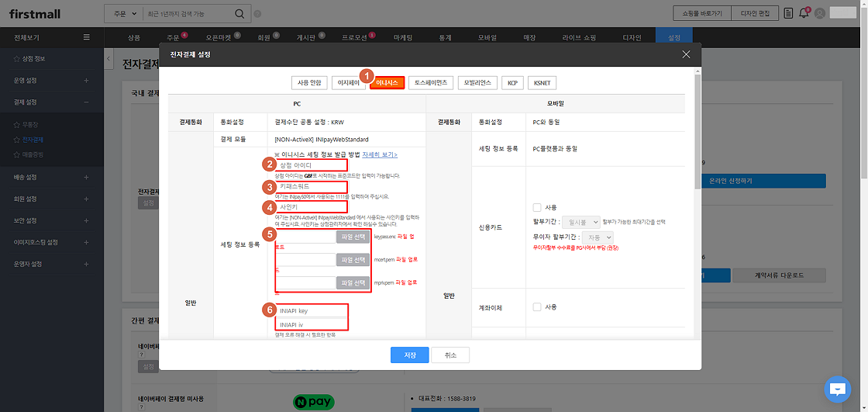The image size is (868, 412).
Task: Open the help question mark icon
Action: click(257, 14)
